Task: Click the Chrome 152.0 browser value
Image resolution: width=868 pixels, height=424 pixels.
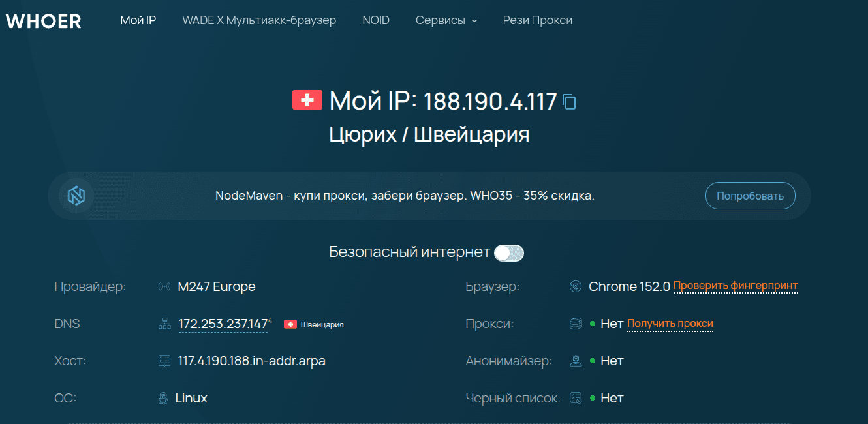Action: pos(629,286)
